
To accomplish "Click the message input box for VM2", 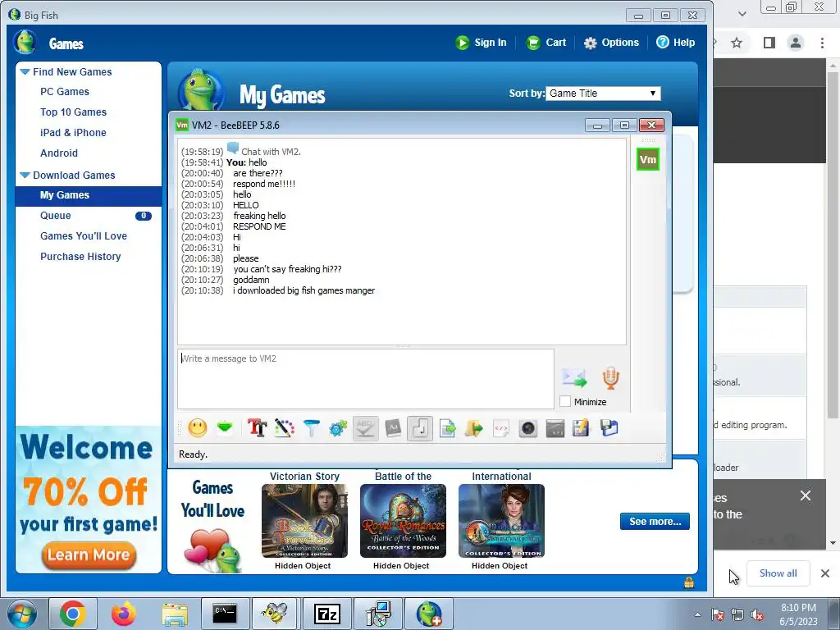I will point(365,379).
